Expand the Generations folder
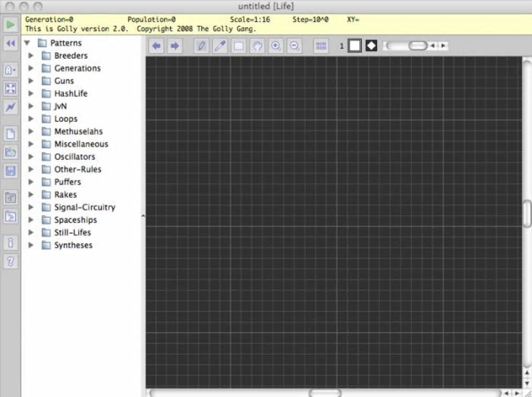The image size is (532, 397). pos(31,68)
